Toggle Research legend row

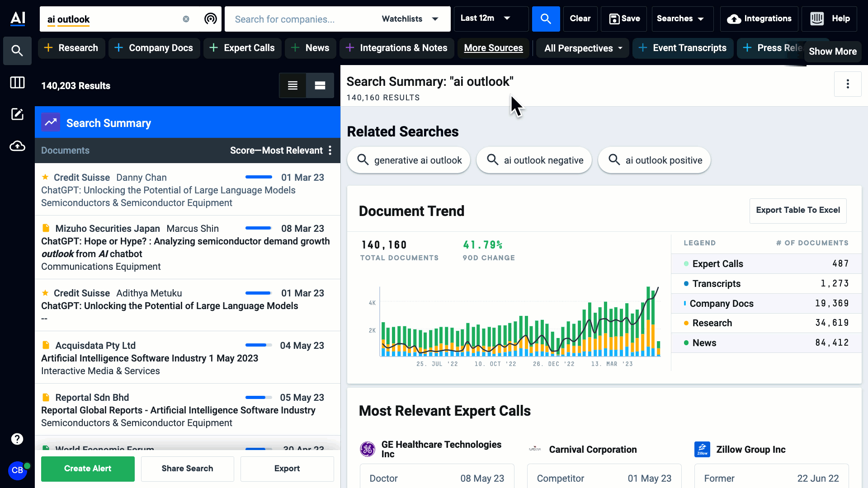coord(766,323)
